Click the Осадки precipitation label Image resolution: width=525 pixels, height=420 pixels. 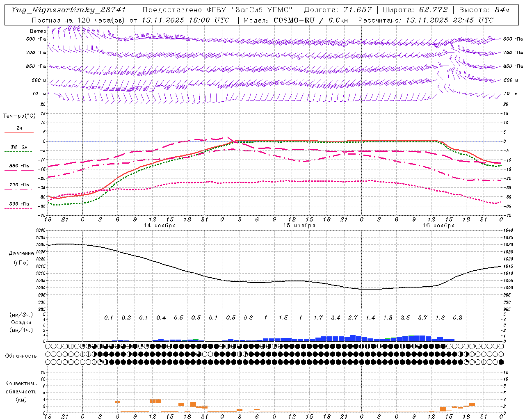tap(21, 322)
